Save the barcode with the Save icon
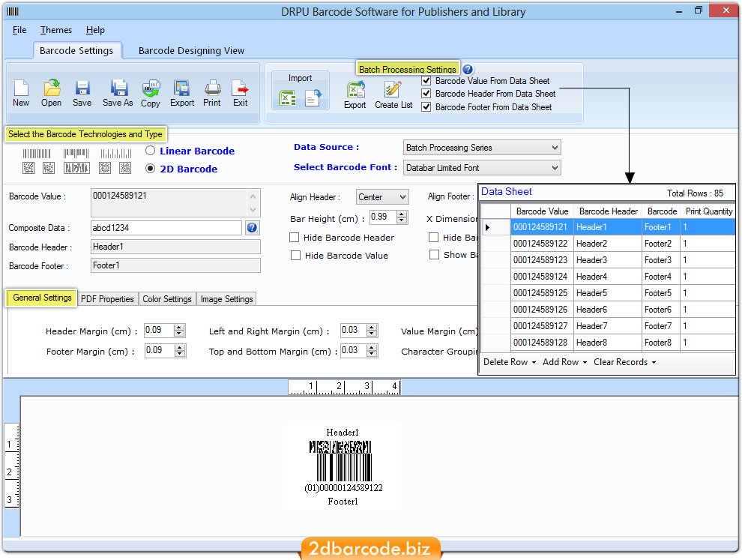742x560 pixels. tap(82, 88)
